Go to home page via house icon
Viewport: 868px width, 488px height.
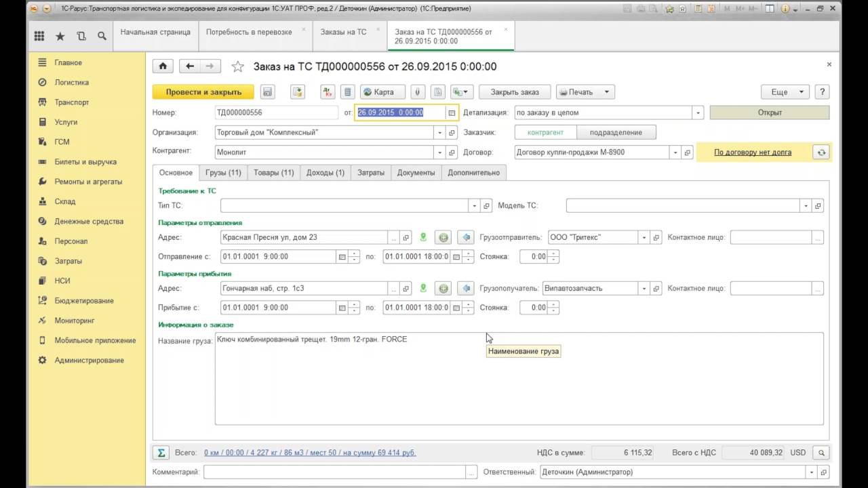pyautogui.click(x=163, y=66)
